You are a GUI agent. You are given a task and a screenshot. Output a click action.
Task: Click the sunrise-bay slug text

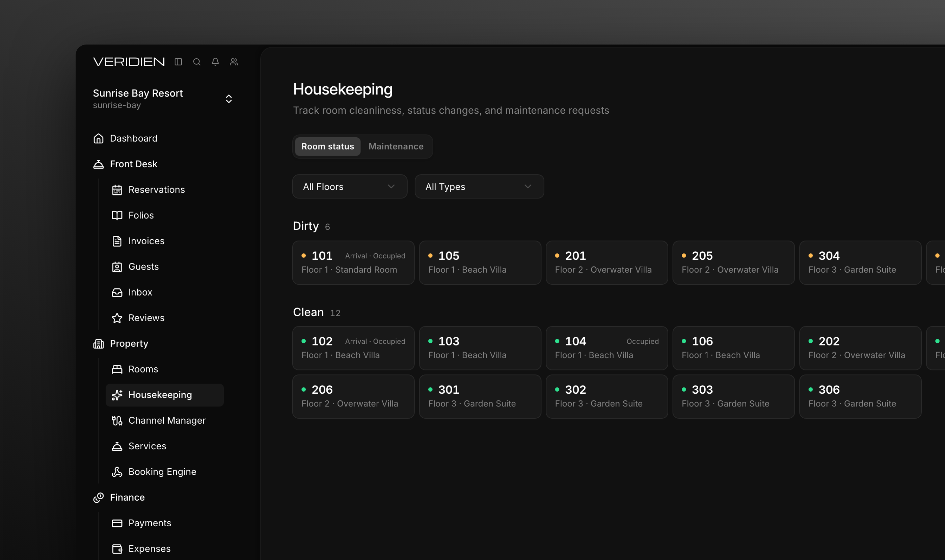117,105
